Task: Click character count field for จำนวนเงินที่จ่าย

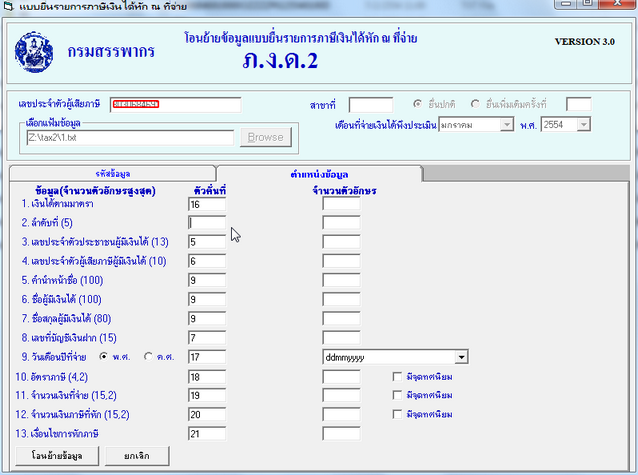Action: pyautogui.click(x=341, y=395)
